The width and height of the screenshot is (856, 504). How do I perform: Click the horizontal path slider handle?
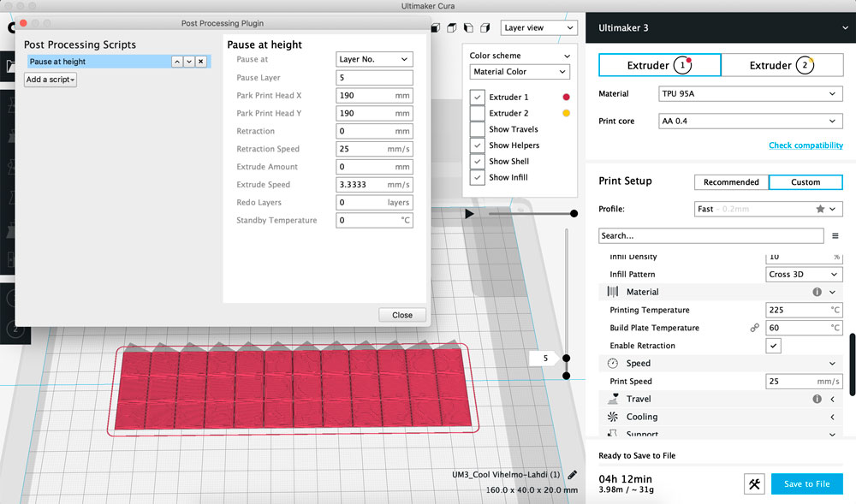pyautogui.click(x=574, y=214)
